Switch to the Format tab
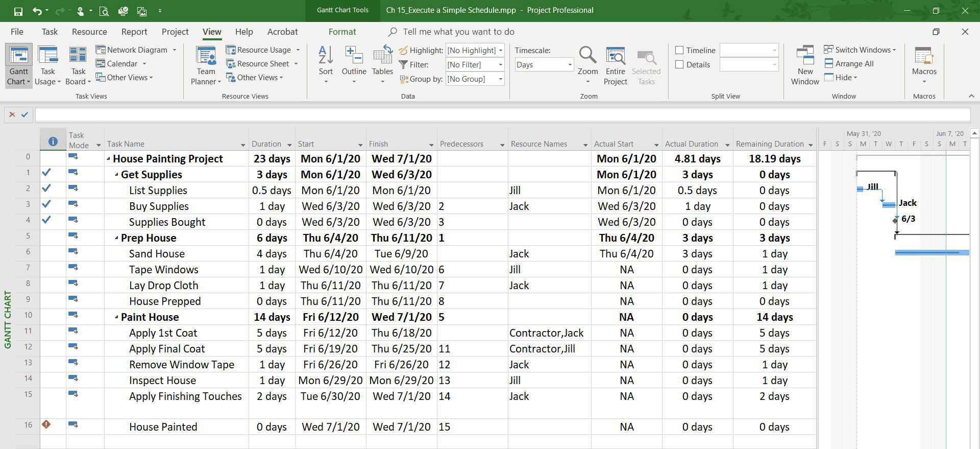This screenshot has width=980, height=449. point(342,32)
